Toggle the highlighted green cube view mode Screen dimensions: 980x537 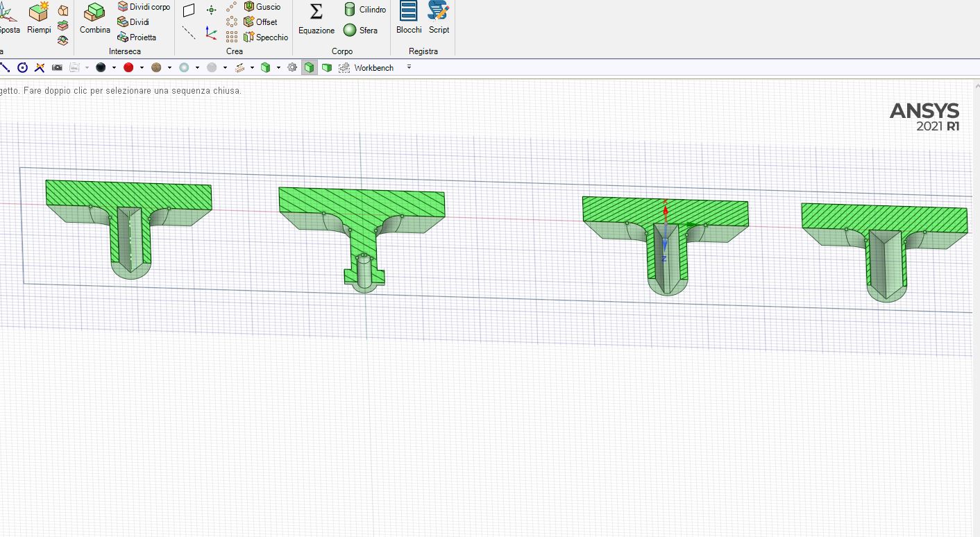[309, 67]
